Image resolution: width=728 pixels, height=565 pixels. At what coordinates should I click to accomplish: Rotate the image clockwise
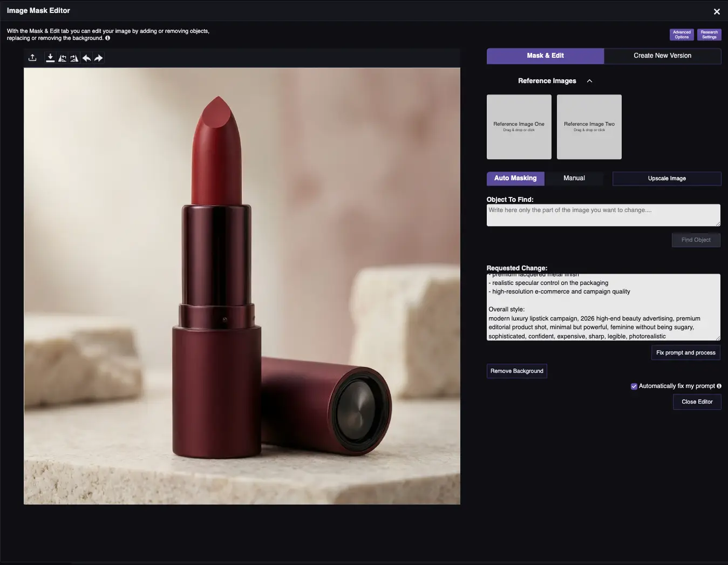(x=74, y=58)
